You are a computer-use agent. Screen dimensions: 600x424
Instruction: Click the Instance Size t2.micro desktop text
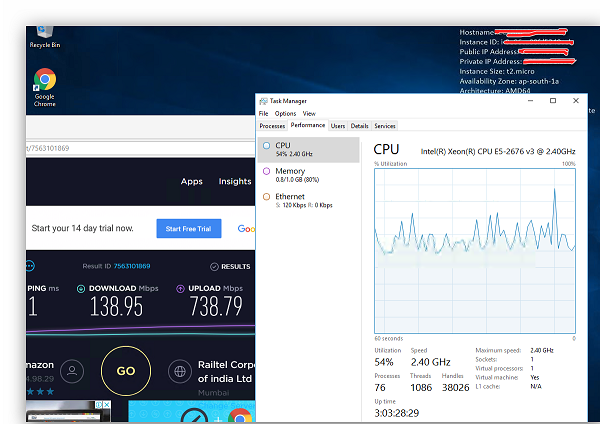point(497,72)
